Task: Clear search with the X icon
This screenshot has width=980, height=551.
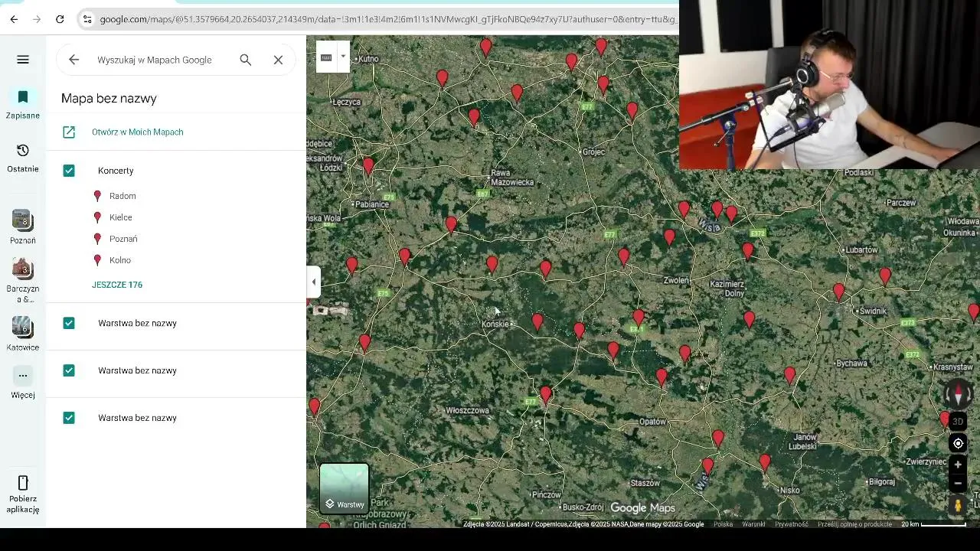Action: [278, 60]
